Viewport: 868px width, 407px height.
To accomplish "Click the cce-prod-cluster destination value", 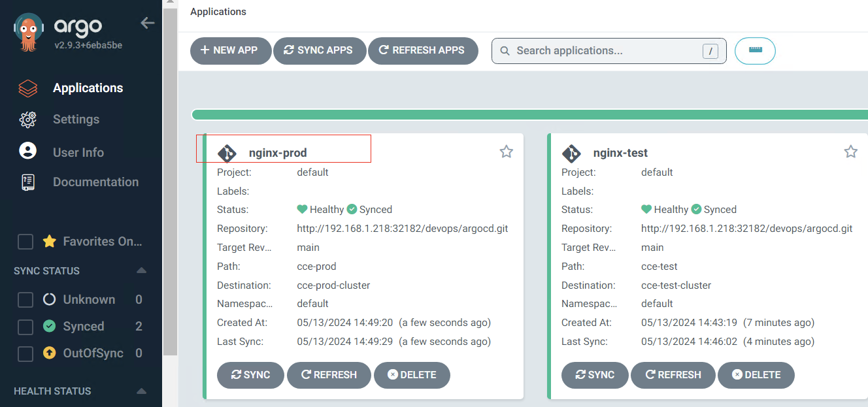I will pyautogui.click(x=333, y=285).
